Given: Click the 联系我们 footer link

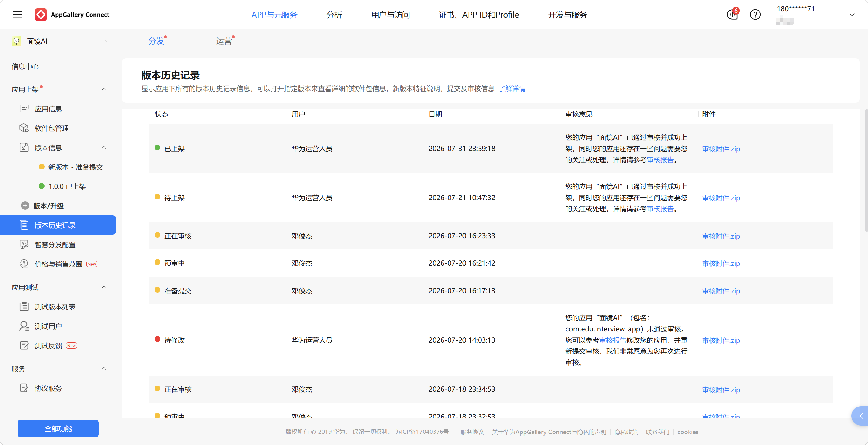Looking at the screenshot, I should point(657,432).
